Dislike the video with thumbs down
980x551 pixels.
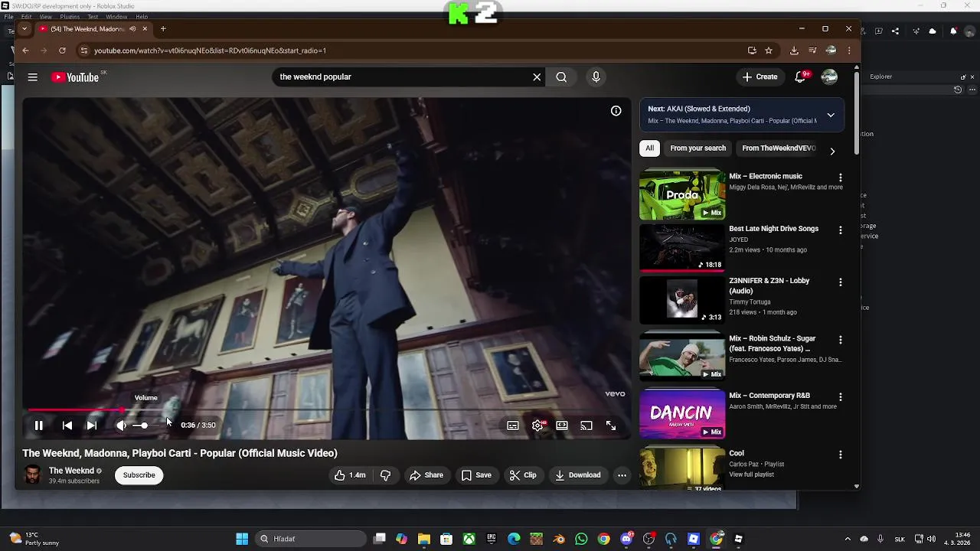(385, 475)
